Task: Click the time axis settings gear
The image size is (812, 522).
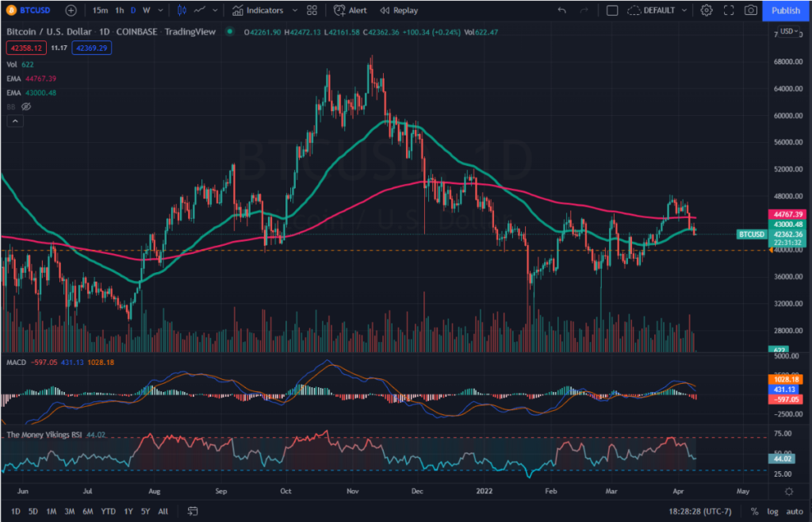Action: (789, 491)
